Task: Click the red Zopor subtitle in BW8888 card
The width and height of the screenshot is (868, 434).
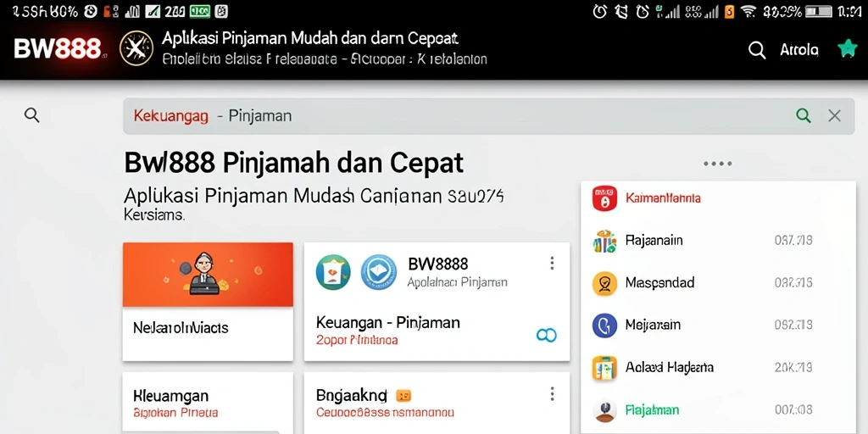Action: pyautogui.click(x=357, y=341)
